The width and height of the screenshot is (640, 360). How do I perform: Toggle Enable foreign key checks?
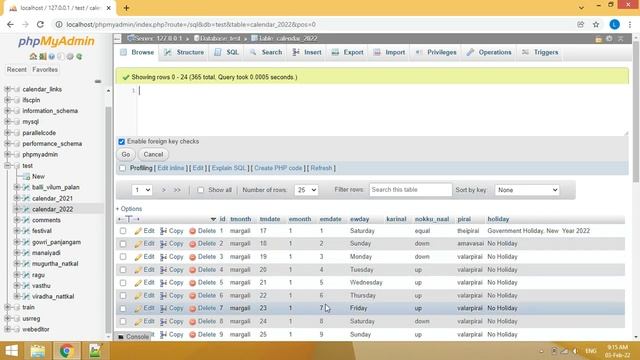click(121, 142)
